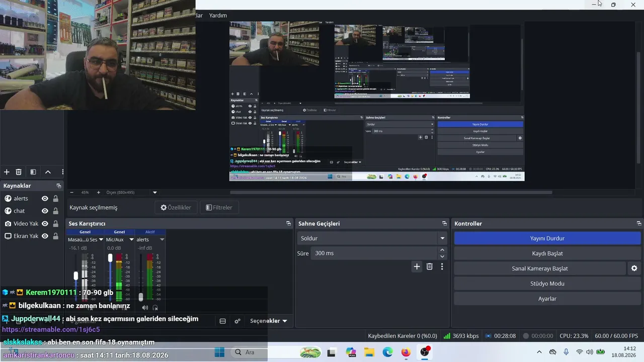The height and width of the screenshot is (362, 644).
Task: Open source Özellikler button
Action: [x=176, y=208]
